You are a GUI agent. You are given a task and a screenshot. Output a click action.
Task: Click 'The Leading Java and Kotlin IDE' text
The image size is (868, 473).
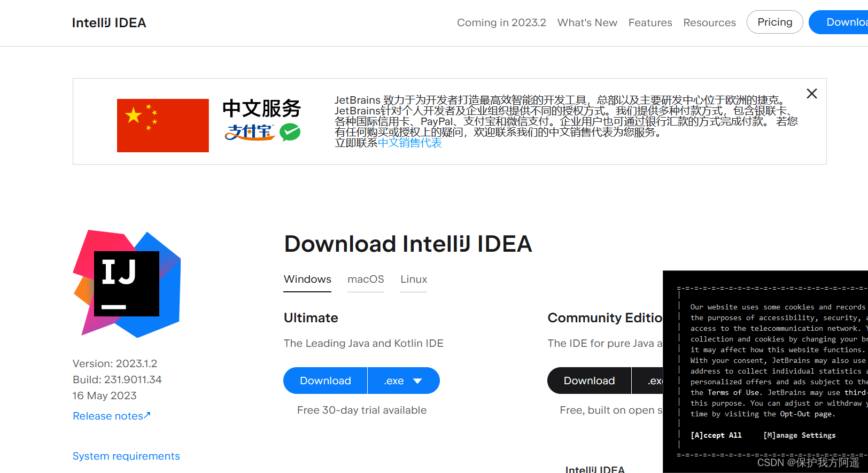click(363, 343)
